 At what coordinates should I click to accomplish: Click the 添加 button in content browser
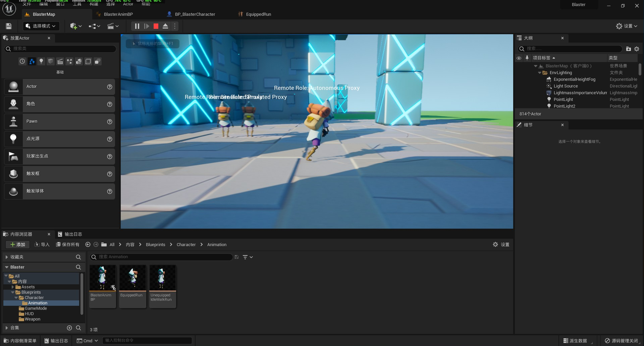pos(17,245)
